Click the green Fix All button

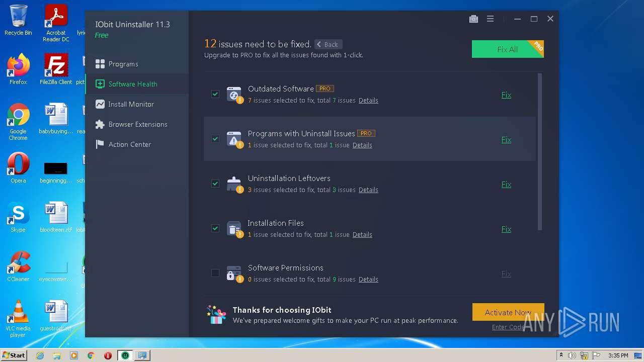[508, 49]
